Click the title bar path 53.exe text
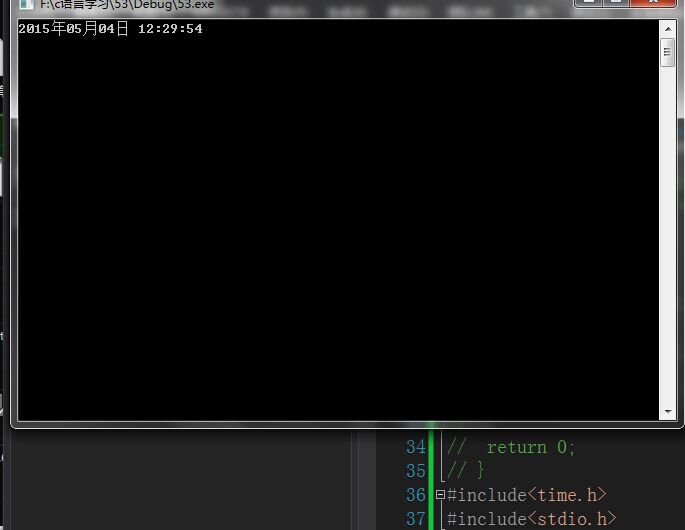 pyautogui.click(x=127, y=4)
